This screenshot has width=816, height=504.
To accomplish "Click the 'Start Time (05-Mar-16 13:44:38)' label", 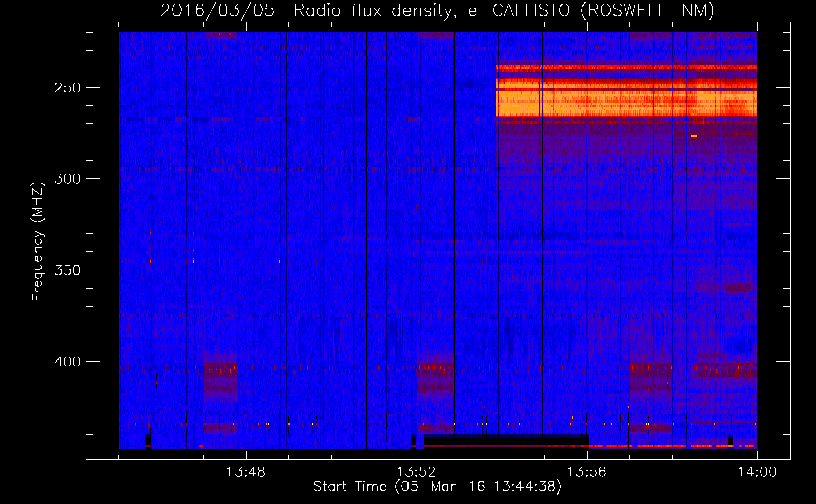I will coord(437,486).
